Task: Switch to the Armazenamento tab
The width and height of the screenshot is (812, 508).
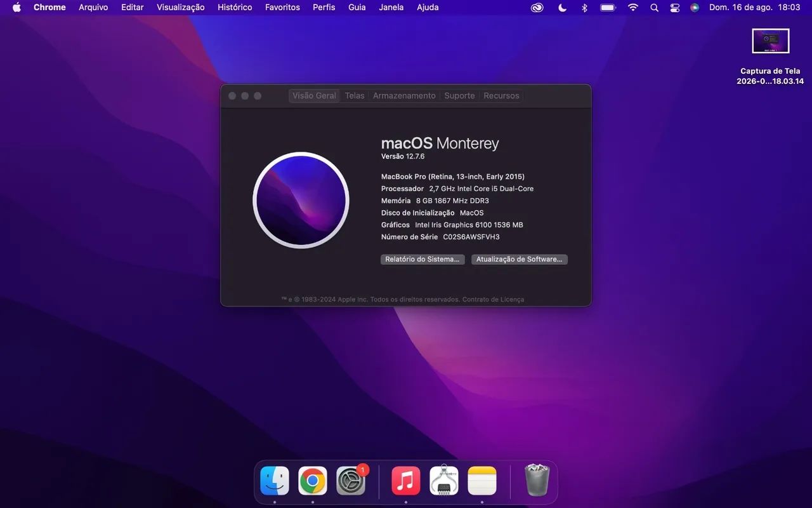Action: [404, 96]
